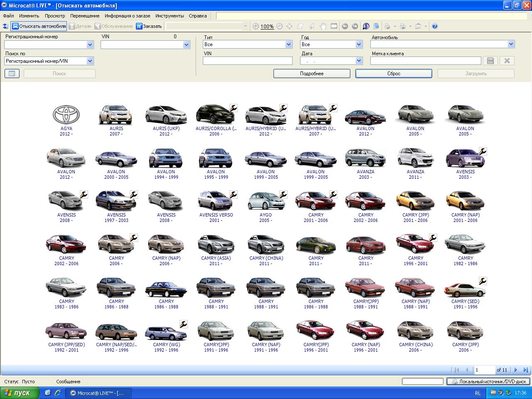Click the Отыскать автомобиля toolbar button
The image size is (532, 399).
click(x=39, y=26)
